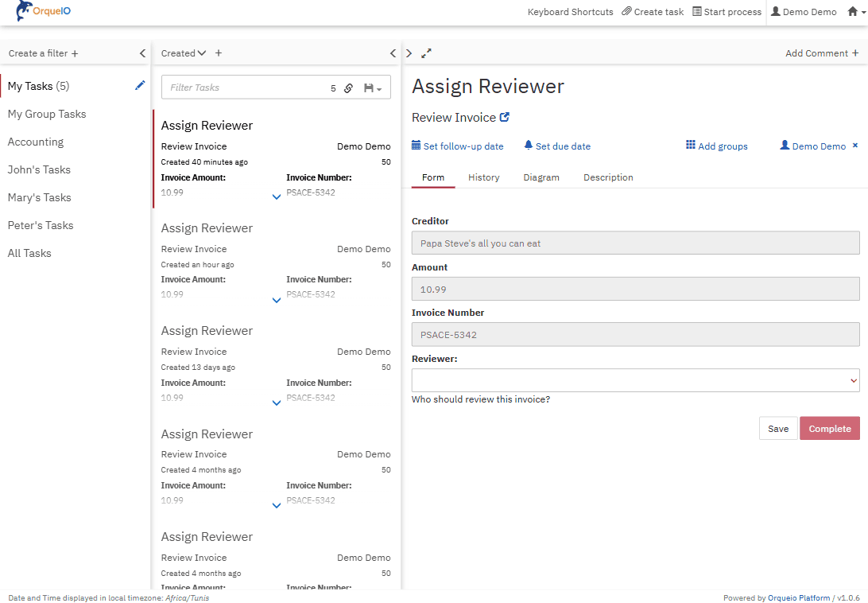Image resolution: width=868 pixels, height=603 pixels.
Task: Add a sort criterion with the plus next to Created
Action: [219, 53]
